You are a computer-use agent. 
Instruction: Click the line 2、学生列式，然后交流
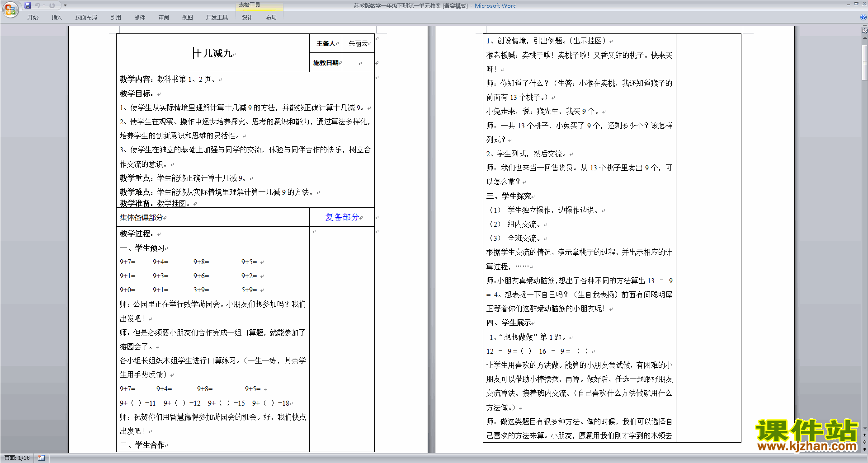[x=527, y=154]
